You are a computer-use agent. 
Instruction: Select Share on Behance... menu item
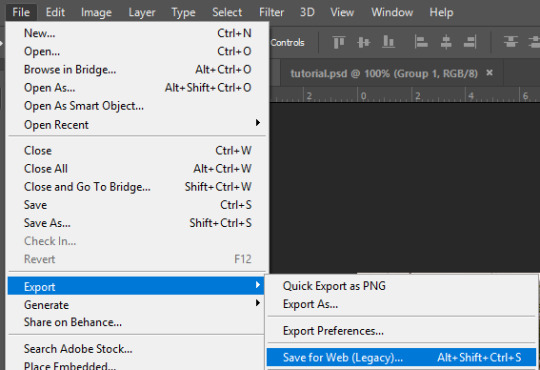click(x=137, y=322)
